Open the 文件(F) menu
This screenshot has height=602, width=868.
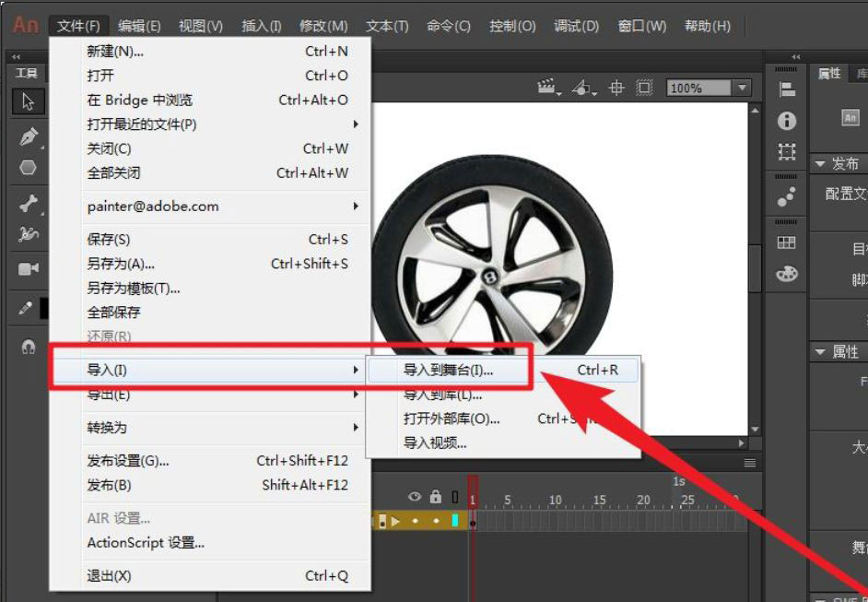pyautogui.click(x=78, y=26)
